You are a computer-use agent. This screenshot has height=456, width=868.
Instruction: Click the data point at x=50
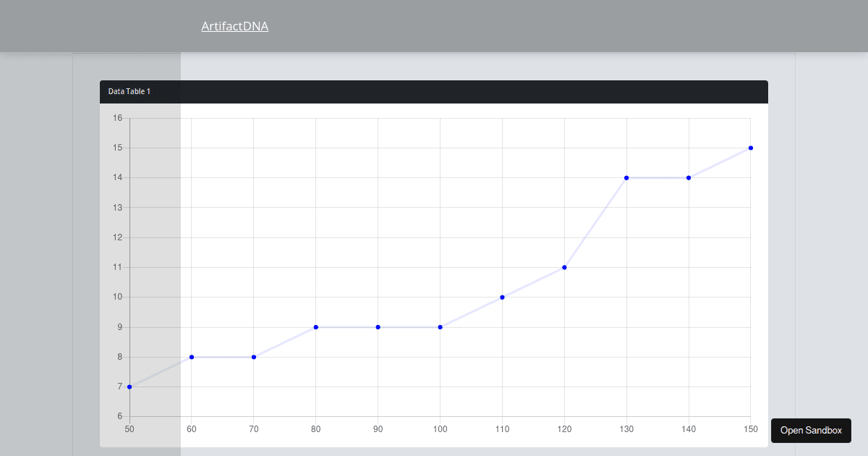129,387
